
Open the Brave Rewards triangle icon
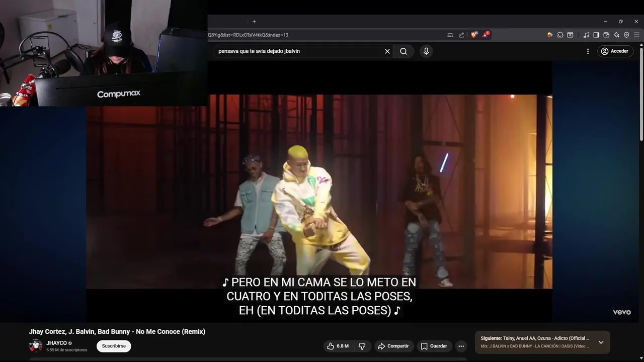coord(486,35)
